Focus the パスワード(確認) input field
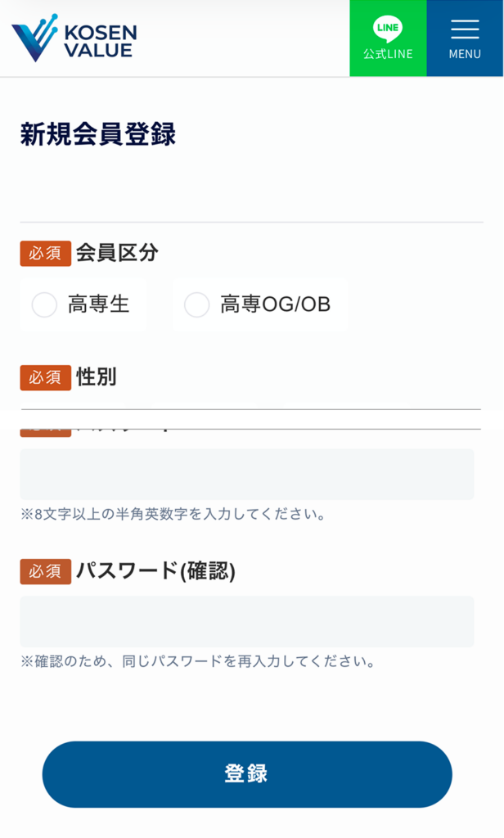 point(246,621)
